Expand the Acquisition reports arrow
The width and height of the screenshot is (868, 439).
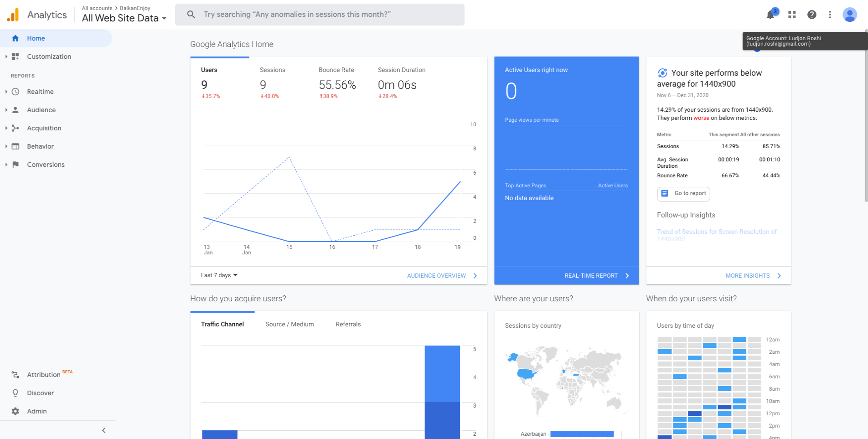coord(6,128)
